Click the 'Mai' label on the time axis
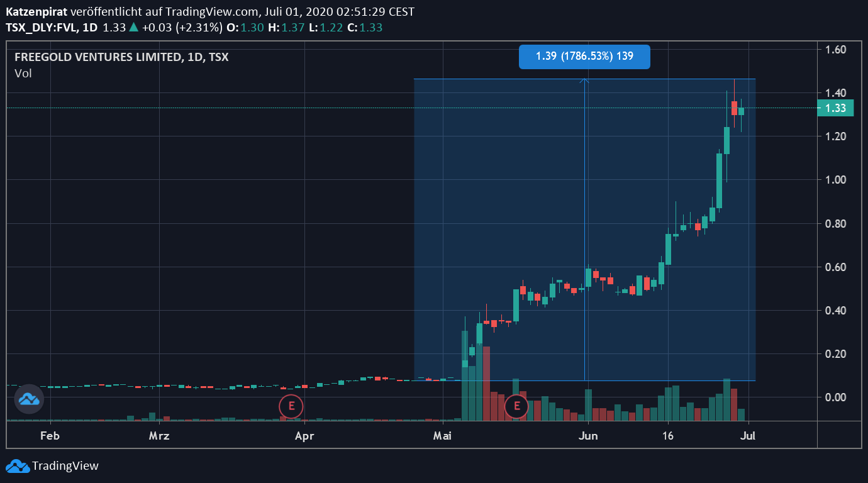Viewport: 868px width, 483px height. coord(443,435)
